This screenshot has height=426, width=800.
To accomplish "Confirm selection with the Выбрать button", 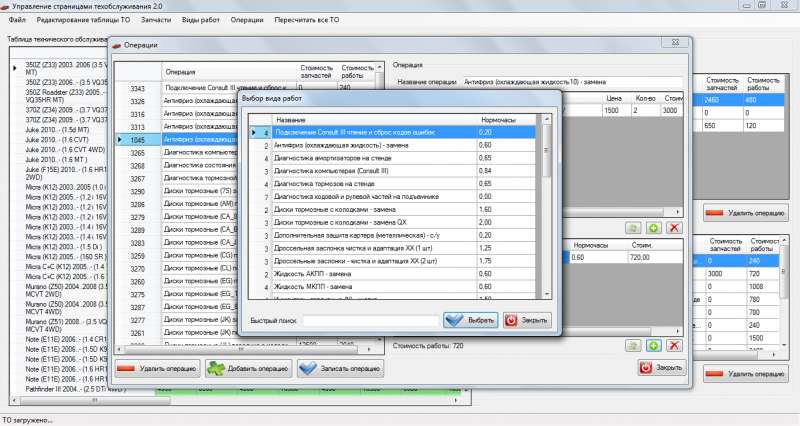I will click(x=470, y=320).
